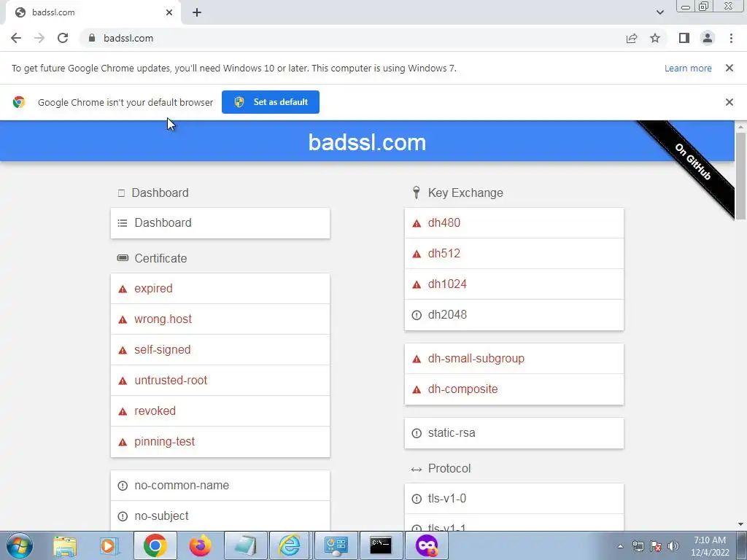This screenshot has width=747, height=560.
Task: Open the dh1024 key exchange test
Action: 514,284
